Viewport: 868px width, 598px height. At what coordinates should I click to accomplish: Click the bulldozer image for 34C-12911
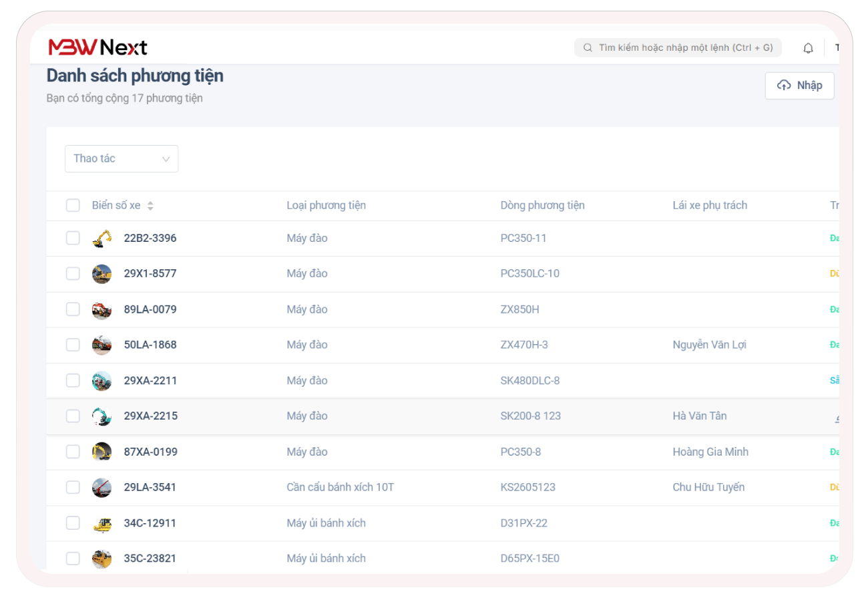click(101, 523)
